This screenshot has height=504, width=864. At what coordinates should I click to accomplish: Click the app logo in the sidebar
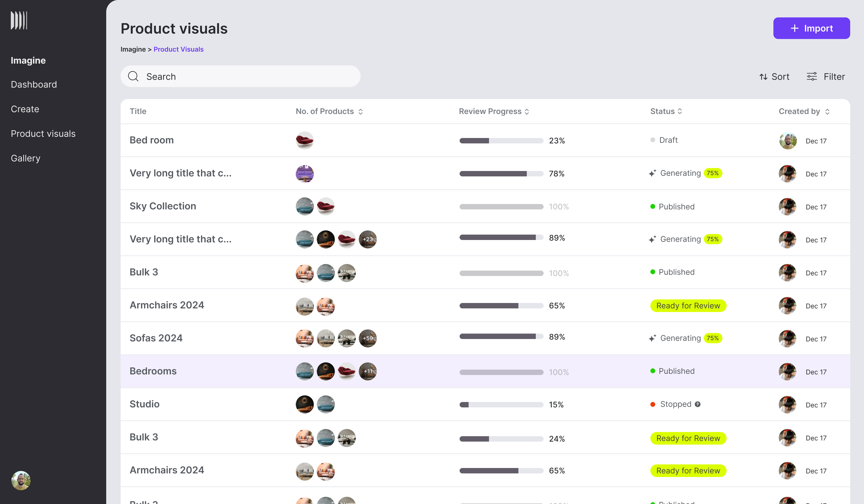pos(19,21)
